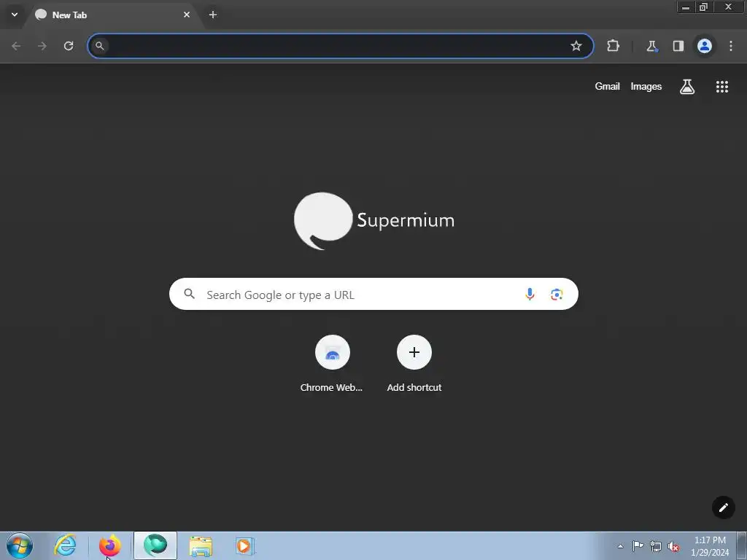This screenshot has height=560, width=747.
Task: Open the Gmail link
Action: pyautogui.click(x=607, y=86)
